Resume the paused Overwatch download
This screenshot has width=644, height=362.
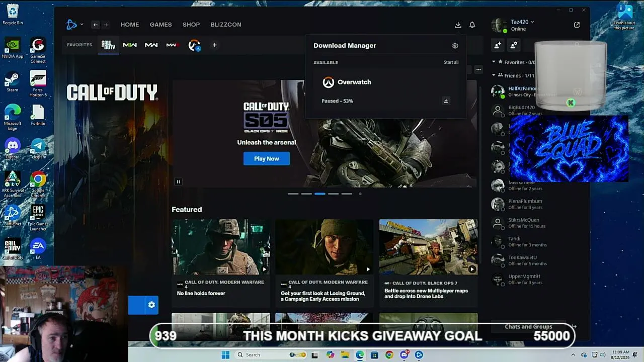click(x=446, y=101)
